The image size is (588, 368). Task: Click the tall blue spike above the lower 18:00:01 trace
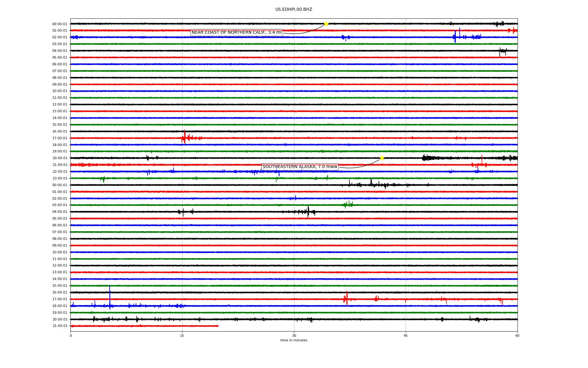coord(110,296)
